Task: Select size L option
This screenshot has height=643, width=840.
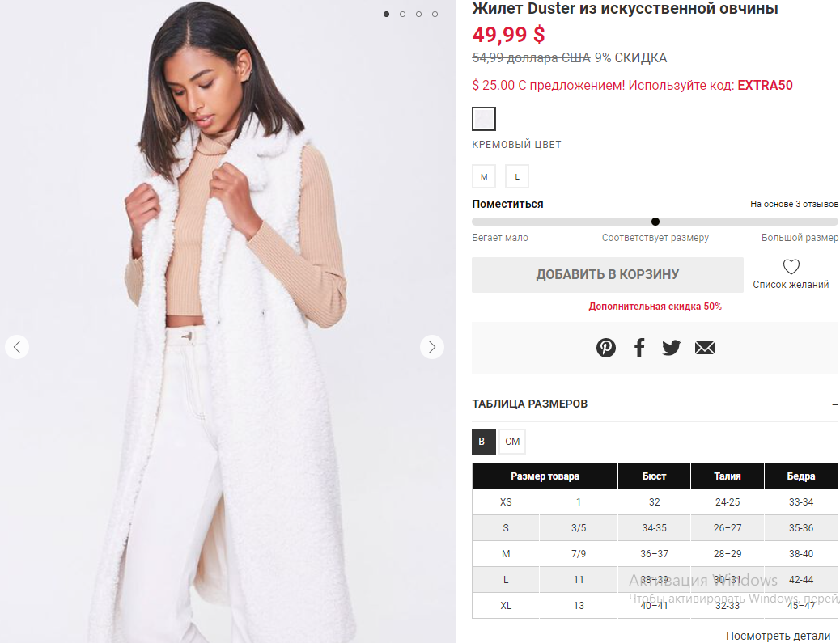Action: click(x=517, y=176)
